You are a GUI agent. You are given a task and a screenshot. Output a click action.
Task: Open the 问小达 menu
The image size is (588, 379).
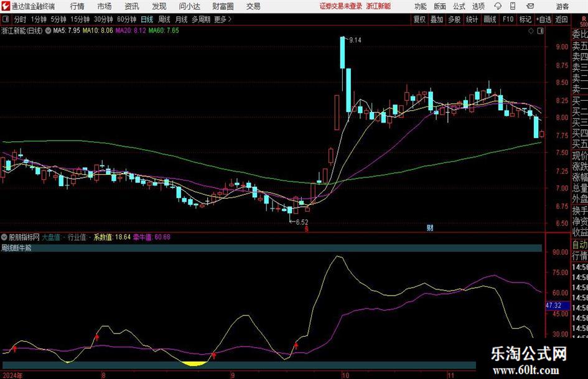[x=189, y=6]
